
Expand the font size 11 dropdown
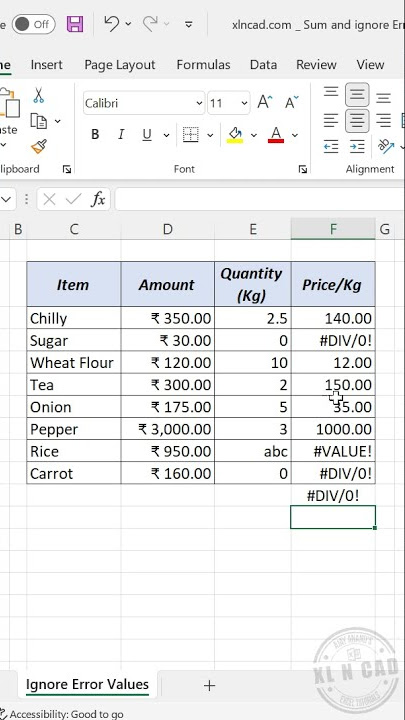(x=244, y=103)
